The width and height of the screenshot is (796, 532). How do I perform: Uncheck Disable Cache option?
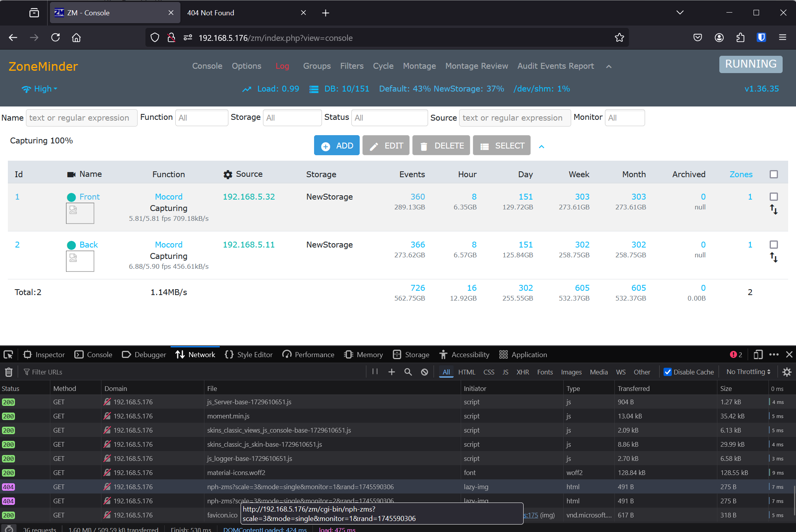(667, 372)
